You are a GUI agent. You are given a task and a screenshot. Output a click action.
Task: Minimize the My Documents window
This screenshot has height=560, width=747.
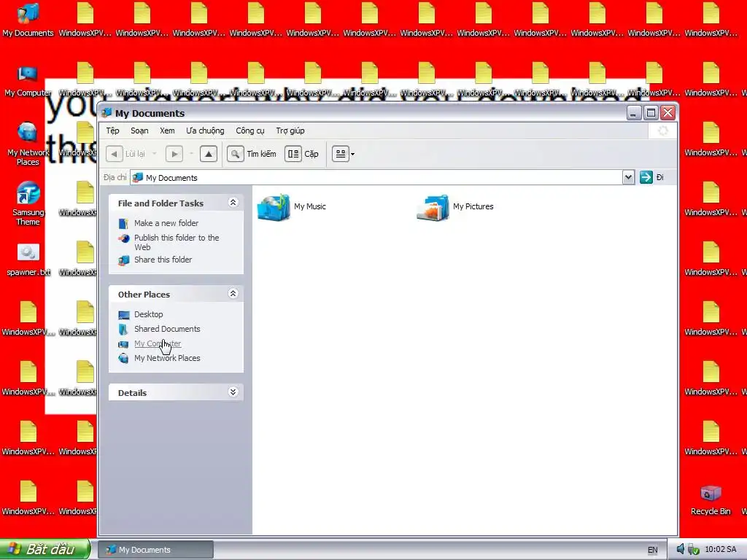coord(634,113)
